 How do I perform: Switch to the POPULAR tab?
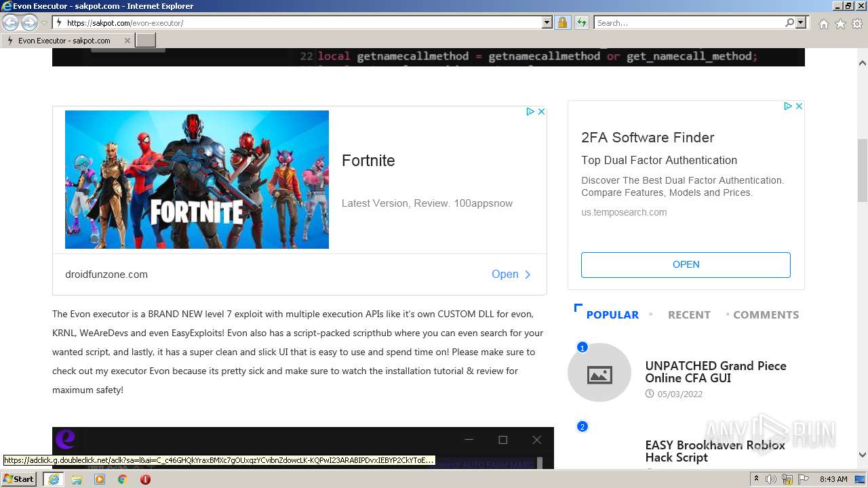[612, 314]
